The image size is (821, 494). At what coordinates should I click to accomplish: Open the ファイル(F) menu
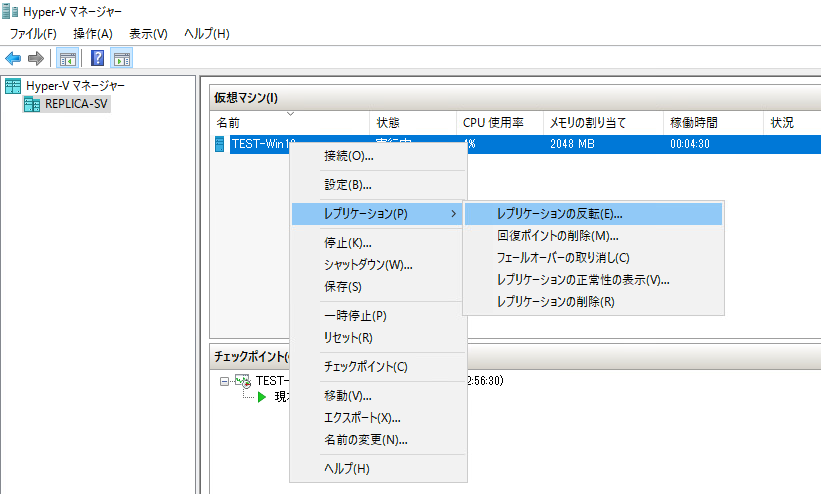(33, 34)
